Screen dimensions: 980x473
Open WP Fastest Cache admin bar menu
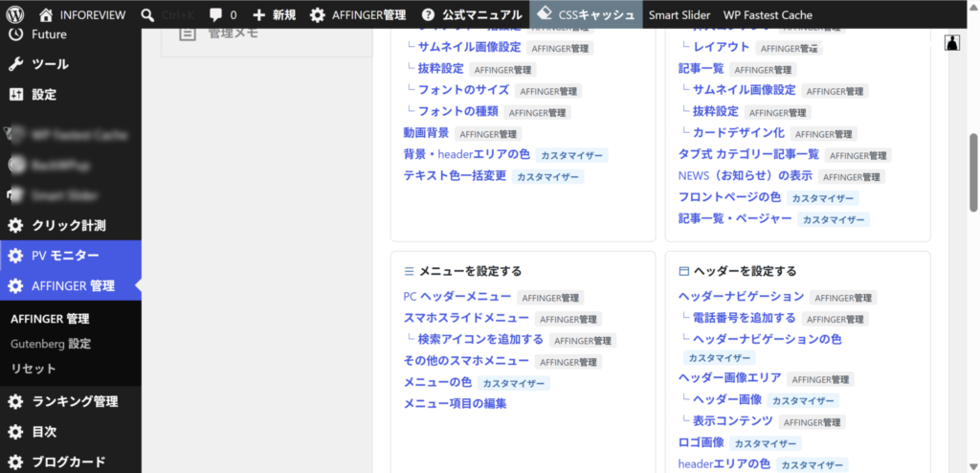tap(768, 14)
